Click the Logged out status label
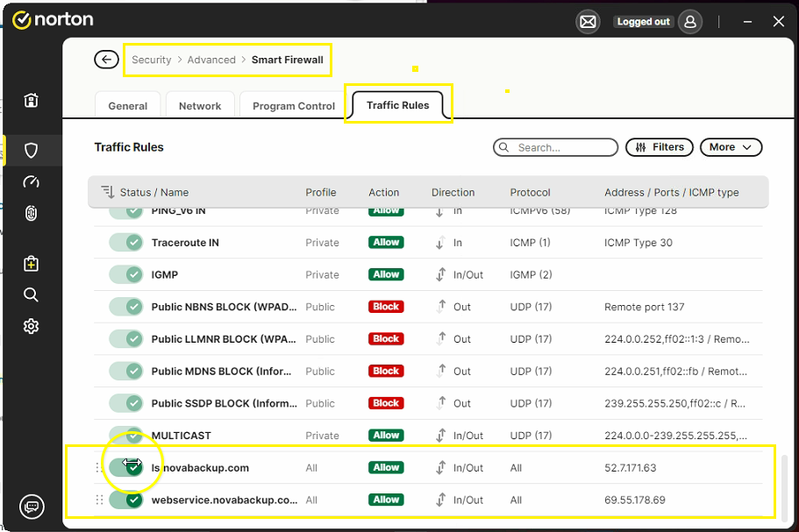This screenshot has width=799, height=532. [643, 21]
